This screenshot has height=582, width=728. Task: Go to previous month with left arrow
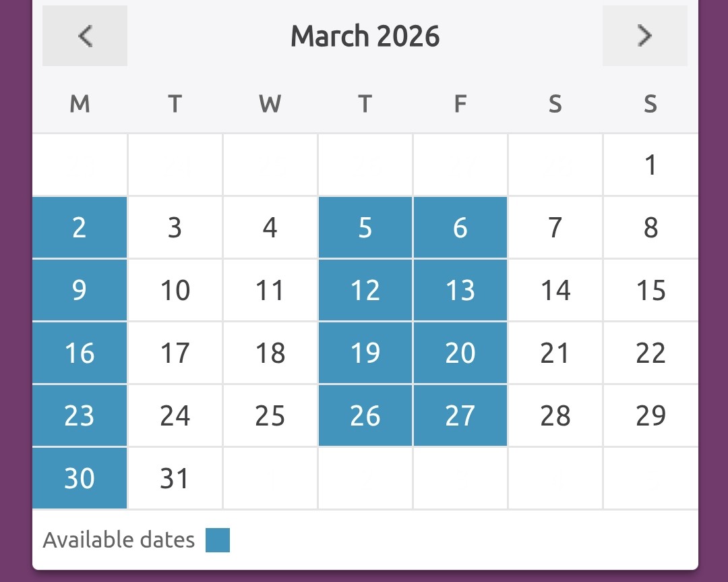(85, 36)
